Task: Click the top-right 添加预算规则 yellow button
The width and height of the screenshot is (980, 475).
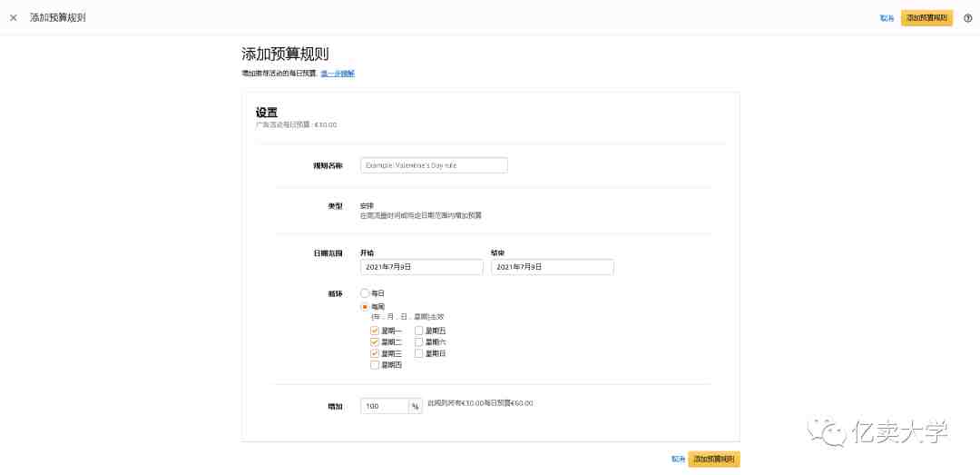Action: click(926, 18)
